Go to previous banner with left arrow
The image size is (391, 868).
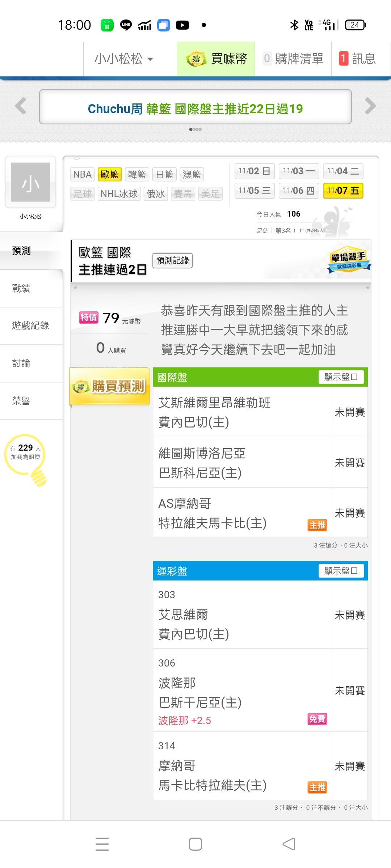21,106
